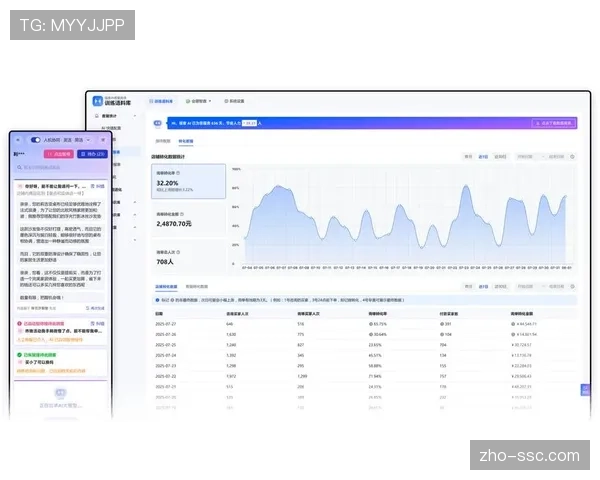Switch to the 转化数据 tab
Screen dimensions: 600x480
pyautogui.click(x=187, y=143)
